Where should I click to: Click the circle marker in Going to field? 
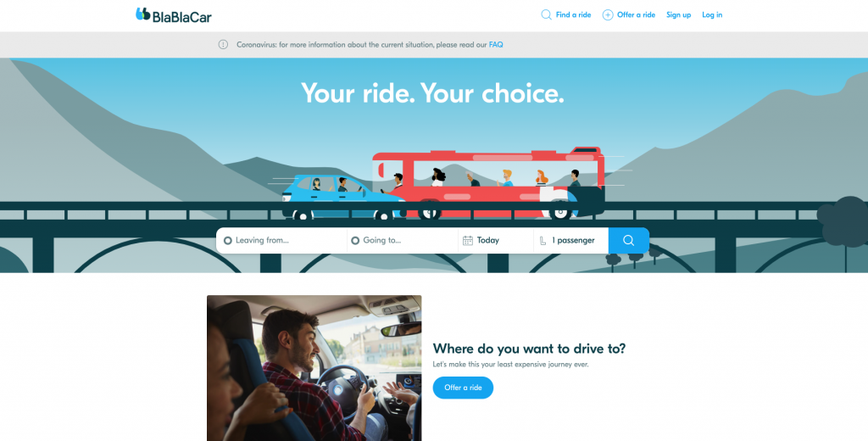(355, 241)
